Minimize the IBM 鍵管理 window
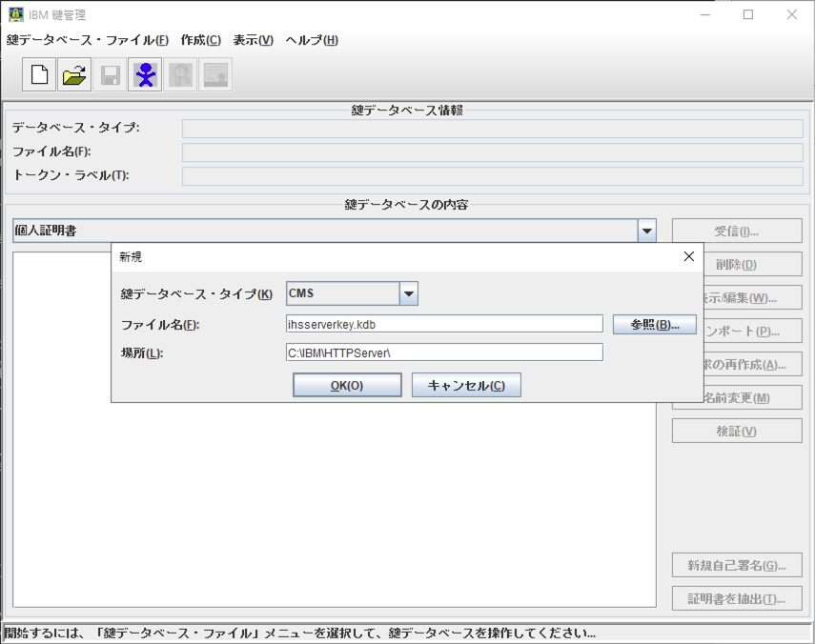This screenshot has height=644, width=815. [x=705, y=14]
